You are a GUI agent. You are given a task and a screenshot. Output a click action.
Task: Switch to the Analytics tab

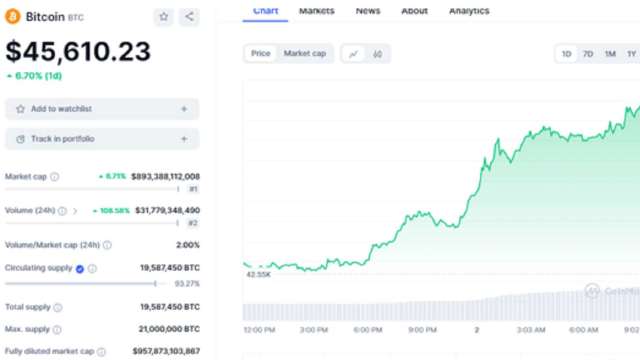tap(469, 11)
